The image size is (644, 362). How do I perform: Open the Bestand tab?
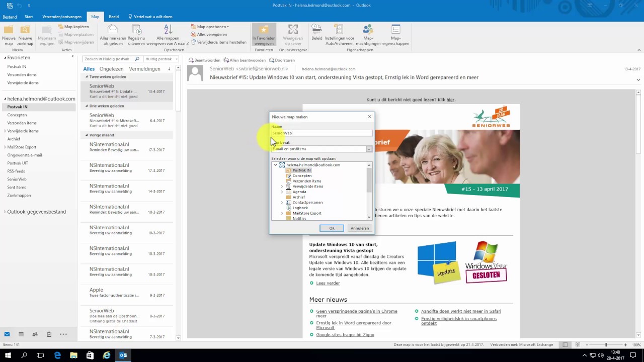click(10, 17)
